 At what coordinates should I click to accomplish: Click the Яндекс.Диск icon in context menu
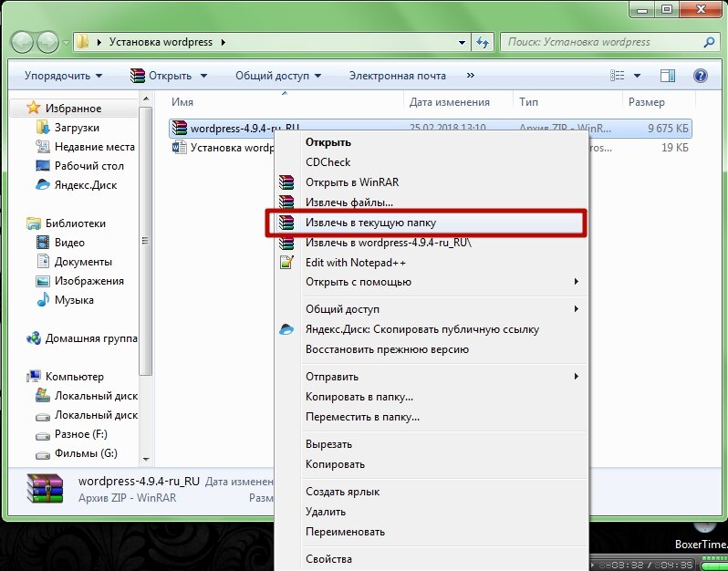pos(286,329)
